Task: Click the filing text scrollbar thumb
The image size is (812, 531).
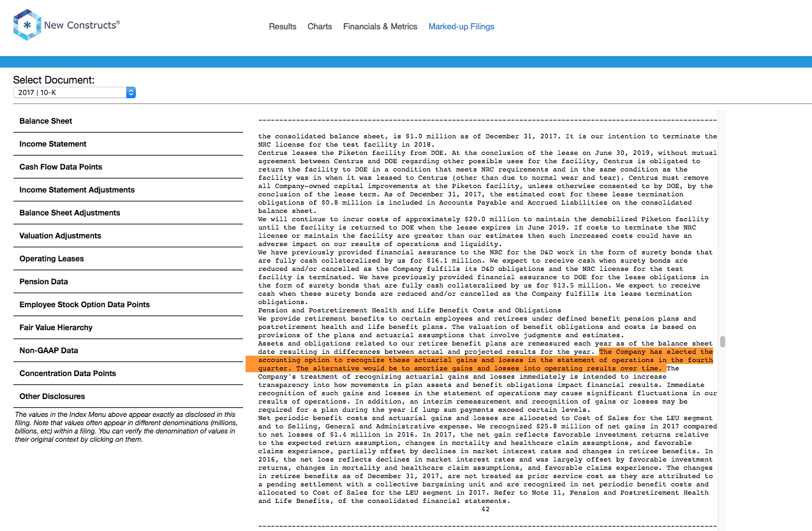Action: [x=723, y=342]
